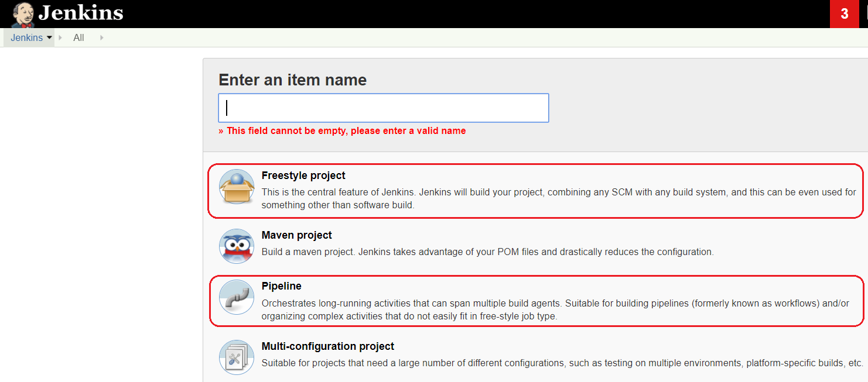The height and width of the screenshot is (382, 868).
Task: Select the Freestyle project box icon
Action: [x=237, y=187]
